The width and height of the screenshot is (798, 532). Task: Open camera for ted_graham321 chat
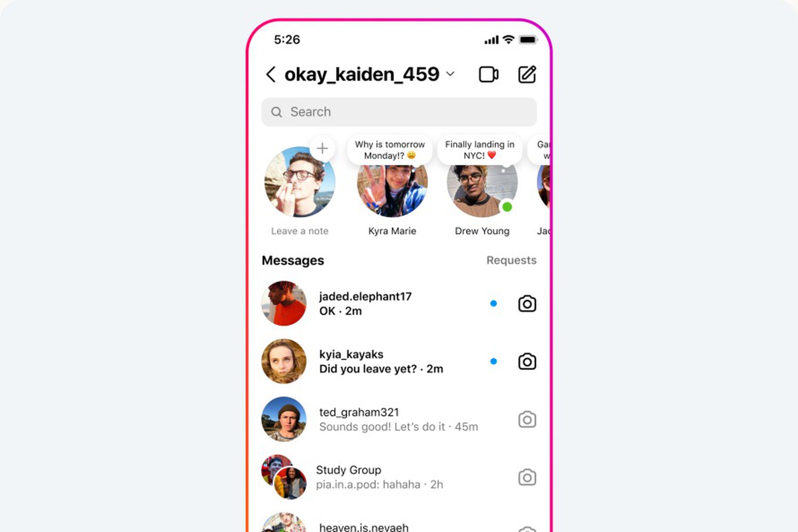tap(526, 419)
